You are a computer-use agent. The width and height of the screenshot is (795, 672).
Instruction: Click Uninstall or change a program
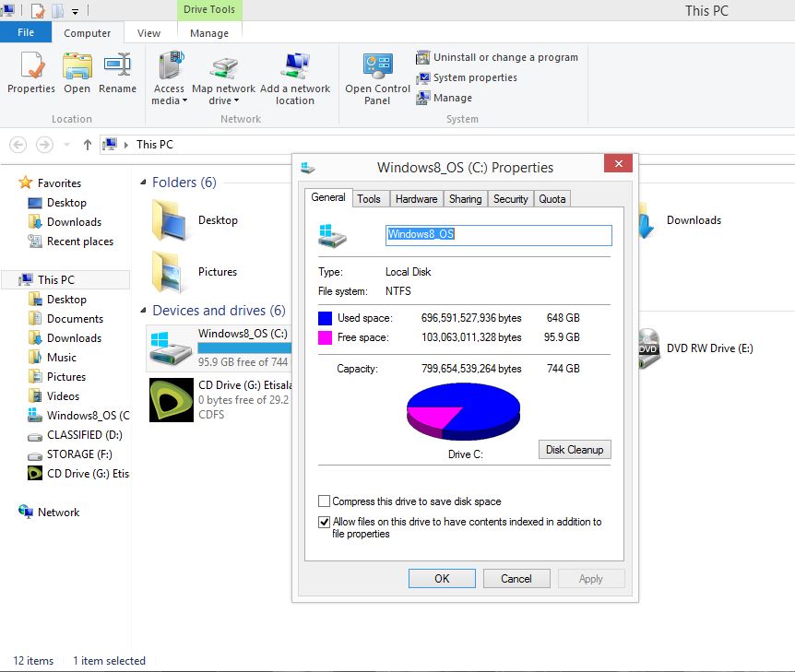click(x=497, y=57)
